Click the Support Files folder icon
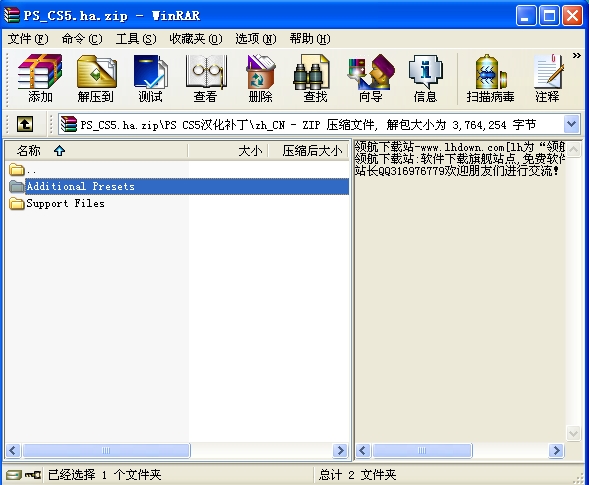Viewport: 589px width, 485px height. tap(17, 204)
